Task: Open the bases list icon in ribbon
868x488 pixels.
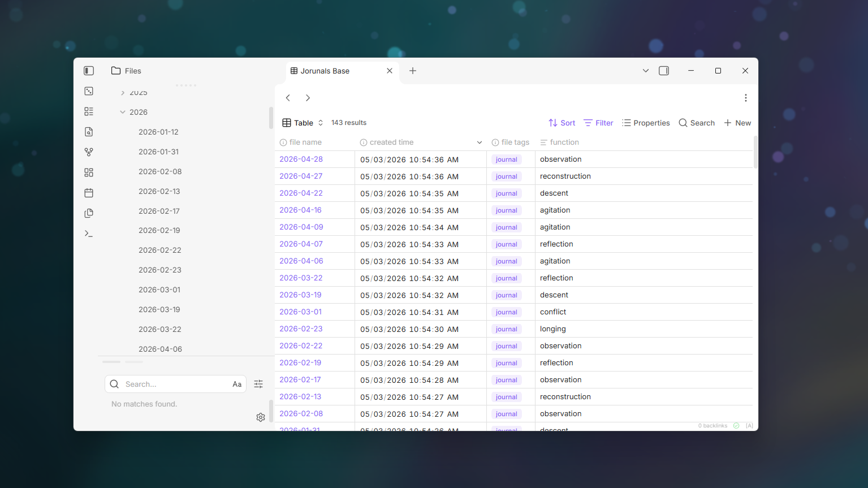Action: 89,111
